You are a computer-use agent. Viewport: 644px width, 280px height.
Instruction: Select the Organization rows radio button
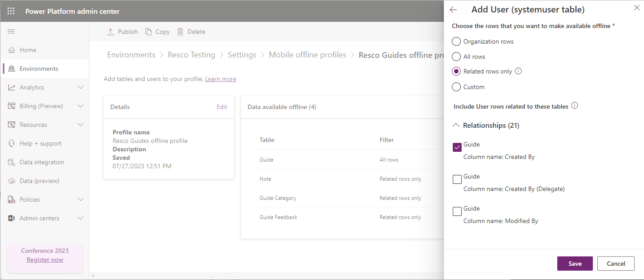pyautogui.click(x=456, y=41)
